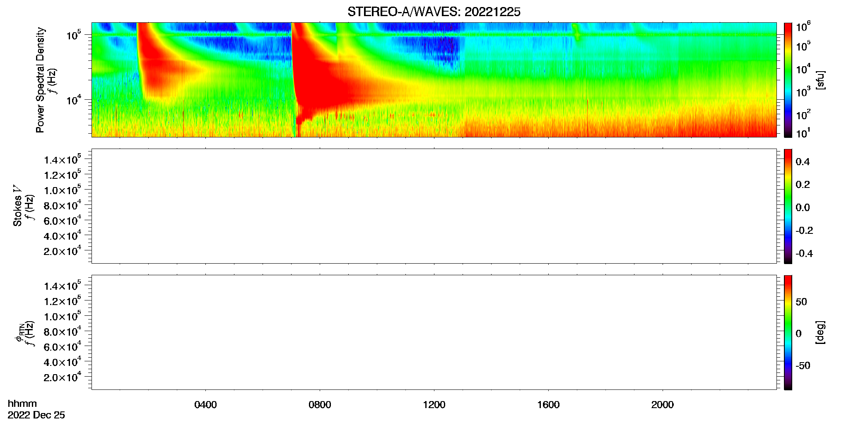868x447 pixels.
Task: Click the -0.4 label on Stokes V color bar
Action: point(804,254)
